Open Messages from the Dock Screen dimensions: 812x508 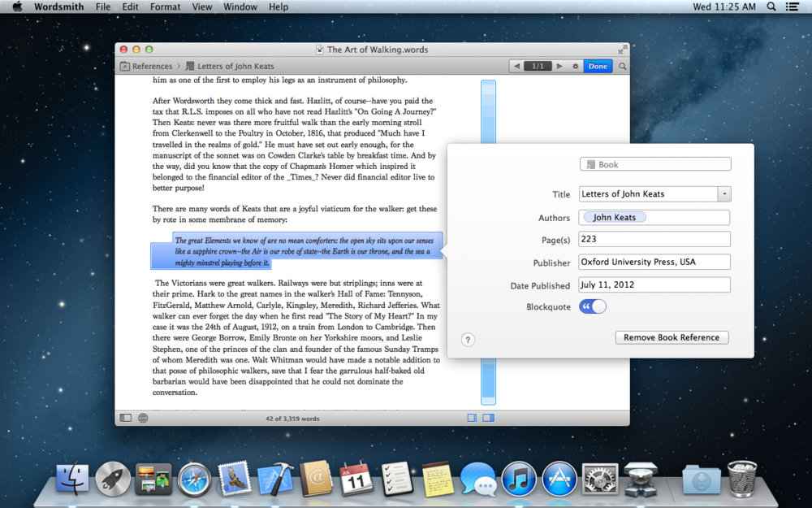478,479
